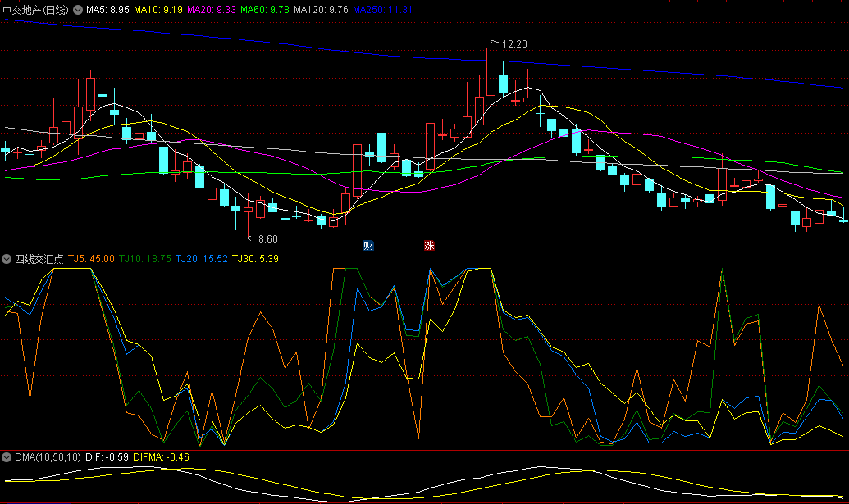The width and height of the screenshot is (849, 504).
Task: Select the 中交地产(日线) title label
Action: [x=36, y=10]
